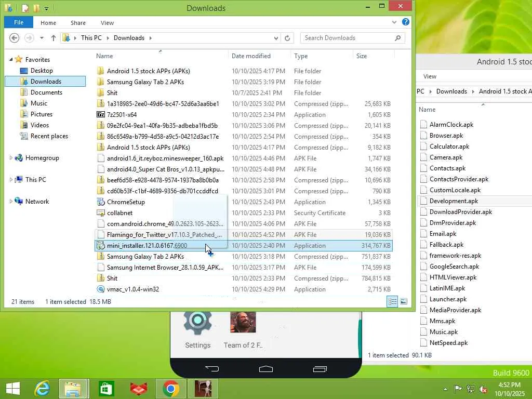
Task: Refresh the Downloads folder
Action: [287, 38]
